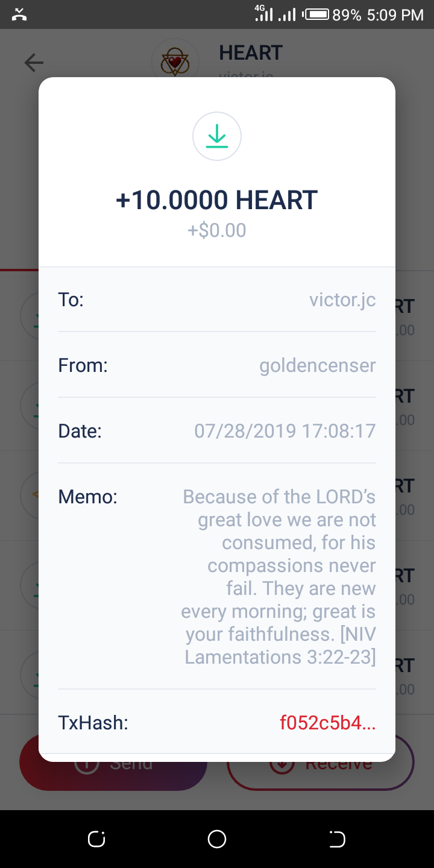Viewport: 434px width, 868px height.
Task: Tap the recent apps navigation button
Action: [96, 838]
